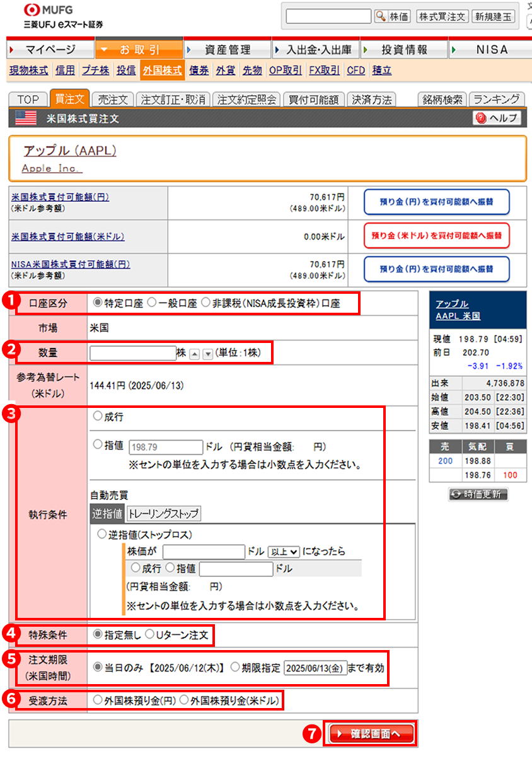The width and height of the screenshot is (532, 761).
Task: Refresh quotes with 時価更新 button
Action: (x=478, y=494)
